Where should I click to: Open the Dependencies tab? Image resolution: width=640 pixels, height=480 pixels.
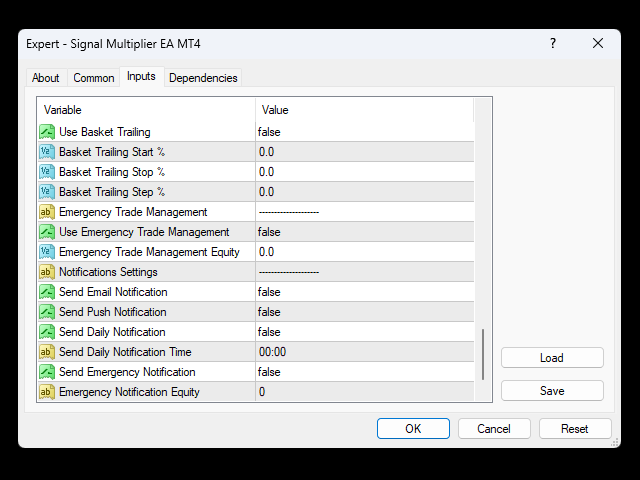(x=203, y=78)
